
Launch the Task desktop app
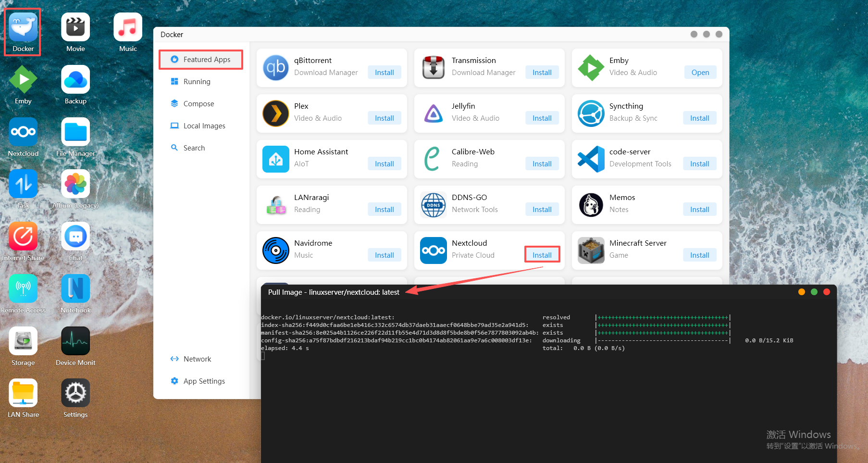(23, 184)
